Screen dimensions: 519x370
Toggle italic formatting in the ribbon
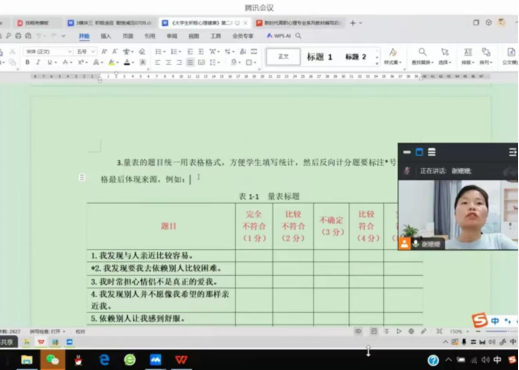click(38, 62)
